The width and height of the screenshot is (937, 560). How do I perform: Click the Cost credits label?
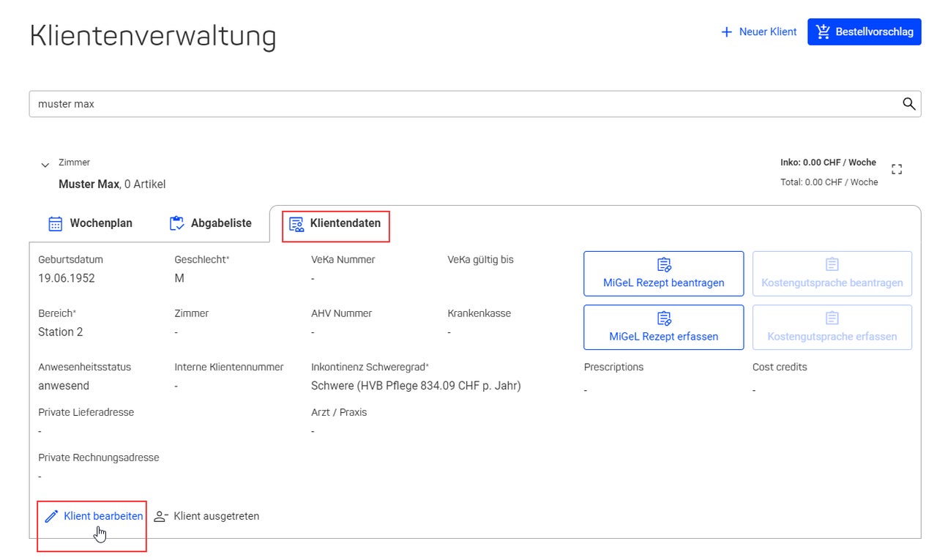point(780,367)
